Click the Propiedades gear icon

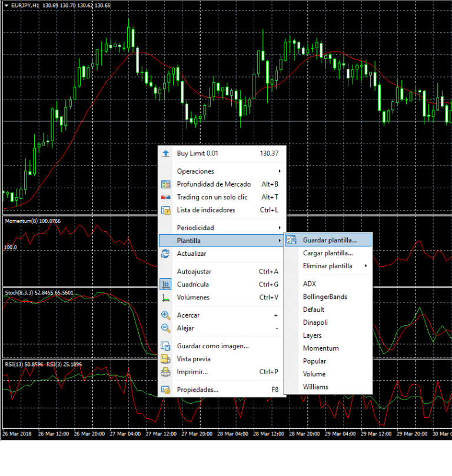(166, 390)
